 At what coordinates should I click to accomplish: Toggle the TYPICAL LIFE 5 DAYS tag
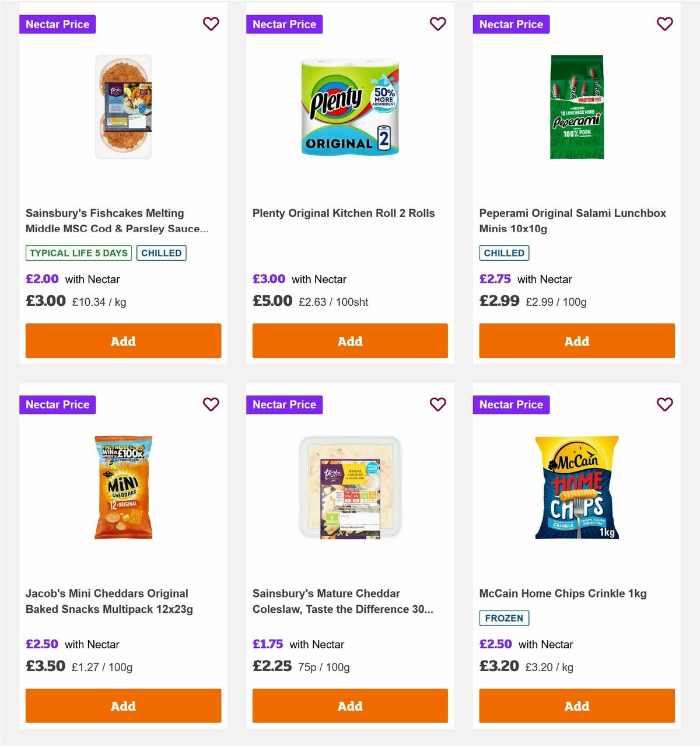coord(78,253)
